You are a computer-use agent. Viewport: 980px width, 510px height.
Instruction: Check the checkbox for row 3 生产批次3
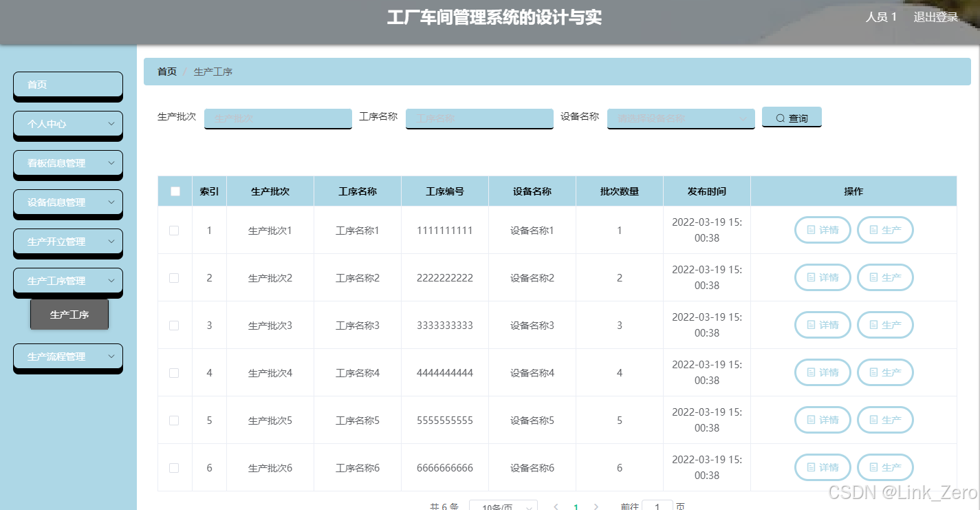point(174,325)
